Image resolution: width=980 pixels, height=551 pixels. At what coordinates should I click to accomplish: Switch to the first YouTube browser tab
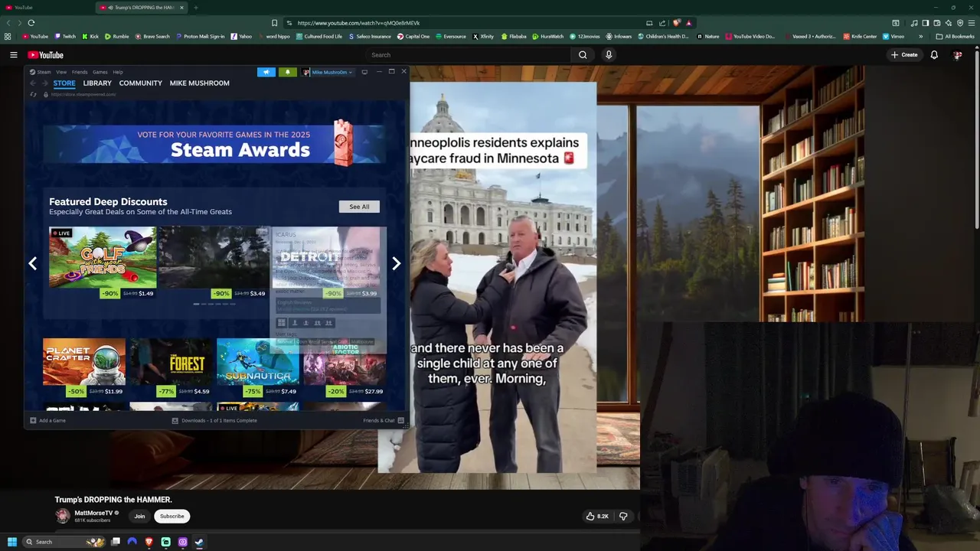pyautogui.click(x=47, y=8)
